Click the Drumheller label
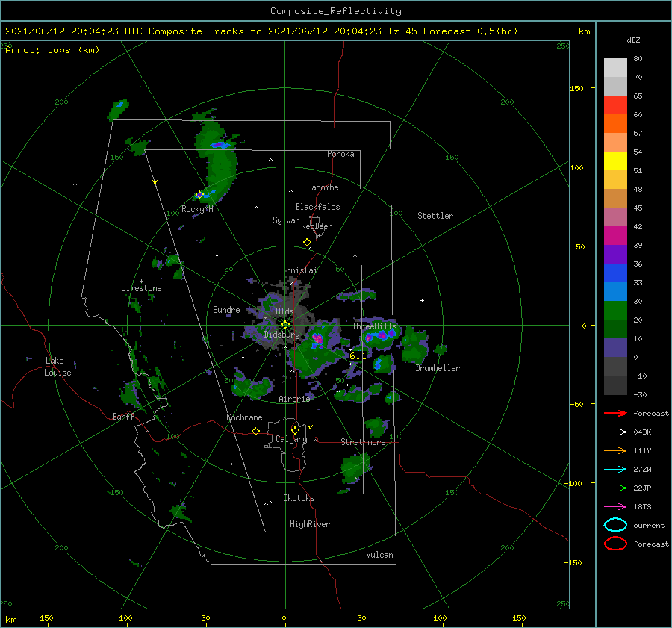This screenshot has height=628, width=672. coord(438,368)
